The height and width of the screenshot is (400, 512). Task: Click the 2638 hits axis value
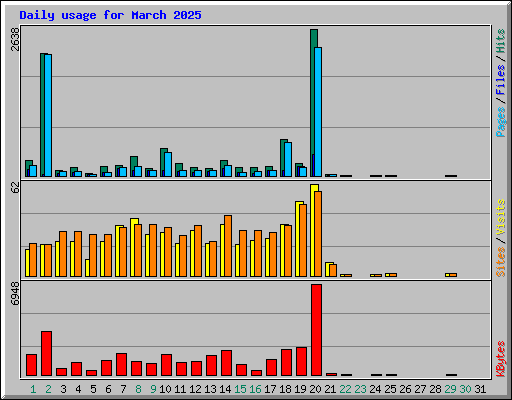[15, 39]
